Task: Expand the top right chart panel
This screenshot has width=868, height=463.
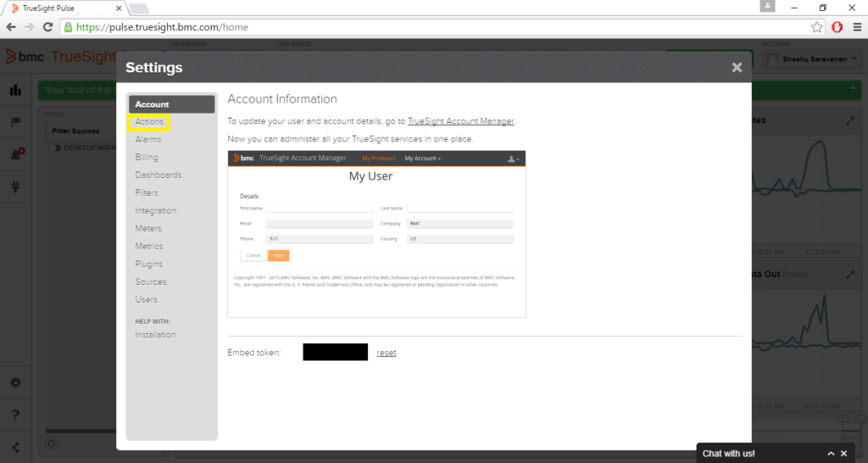Action: point(849,120)
